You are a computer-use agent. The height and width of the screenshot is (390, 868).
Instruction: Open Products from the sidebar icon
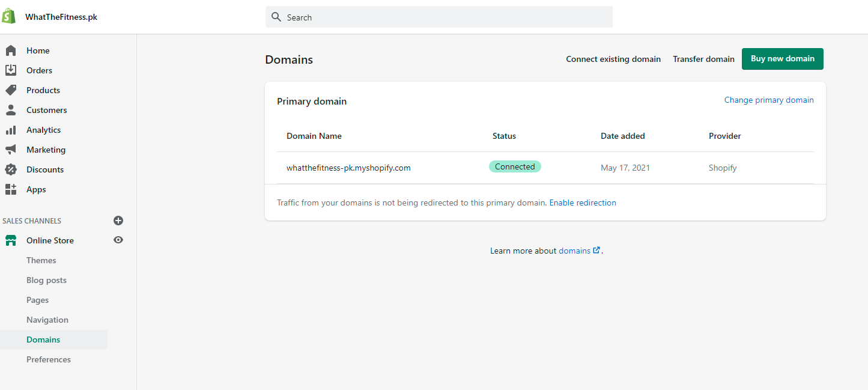10,90
